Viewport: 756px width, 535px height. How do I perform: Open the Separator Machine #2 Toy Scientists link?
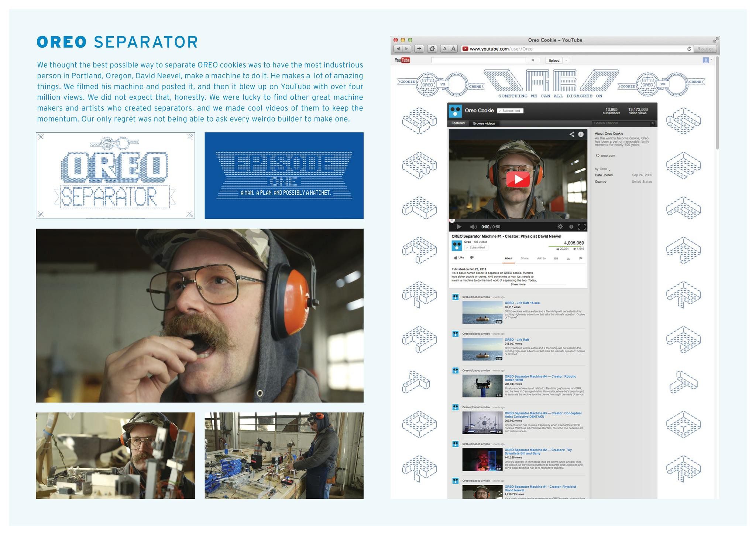point(538,451)
